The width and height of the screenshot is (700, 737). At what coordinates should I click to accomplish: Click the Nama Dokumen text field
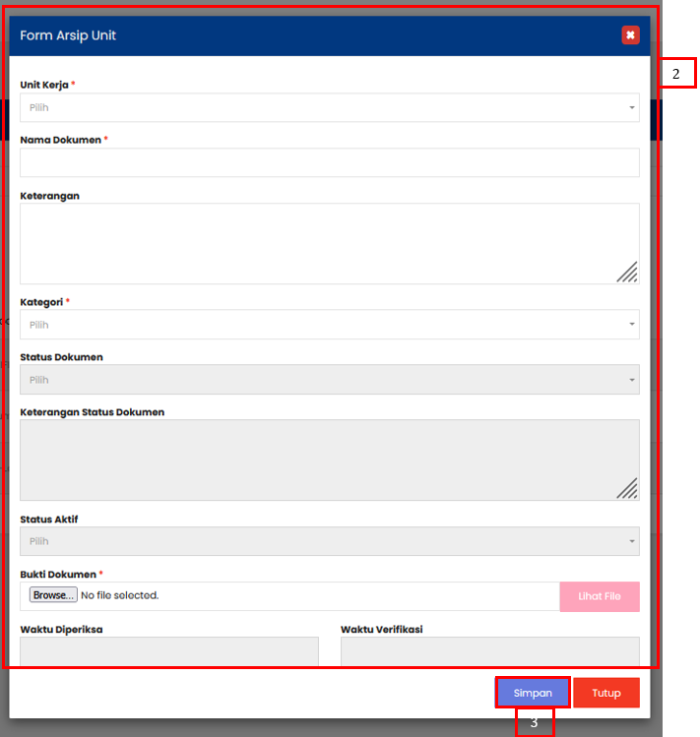tap(329, 162)
